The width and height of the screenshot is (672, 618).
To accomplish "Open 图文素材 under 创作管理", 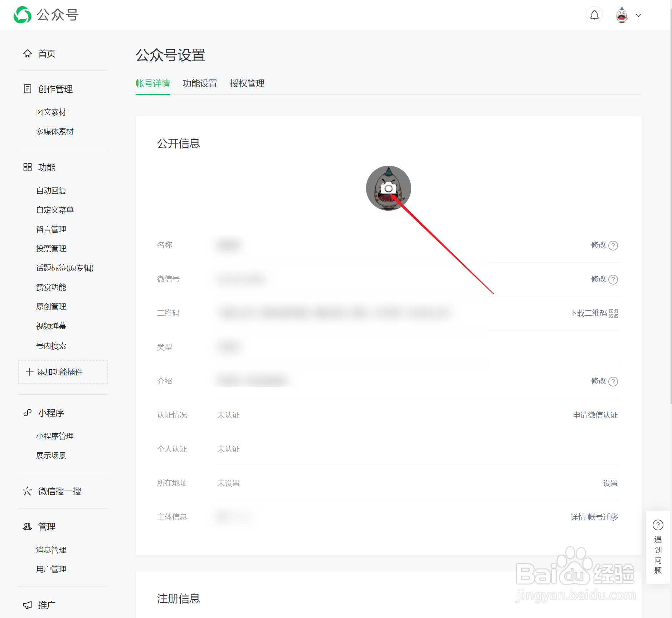I will (x=52, y=112).
